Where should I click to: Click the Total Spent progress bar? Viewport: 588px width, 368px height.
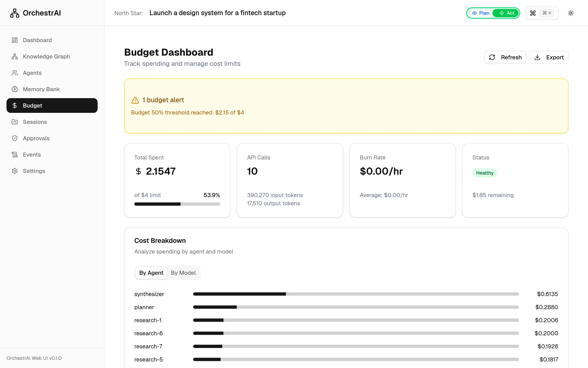coord(177,204)
